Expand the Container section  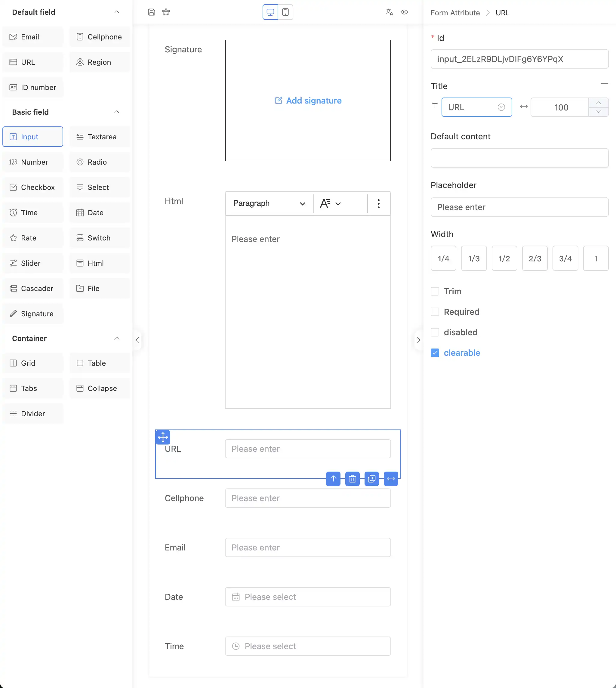[116, 338]
